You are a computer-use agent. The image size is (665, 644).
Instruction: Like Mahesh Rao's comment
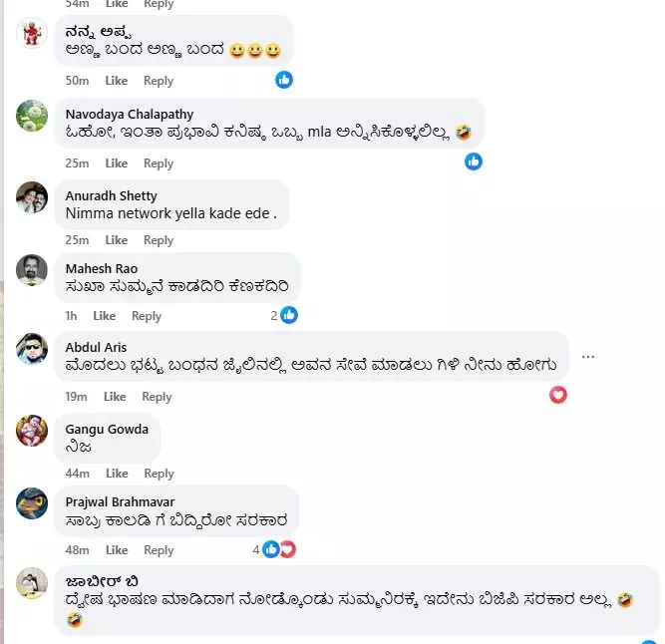click(105, 316)
